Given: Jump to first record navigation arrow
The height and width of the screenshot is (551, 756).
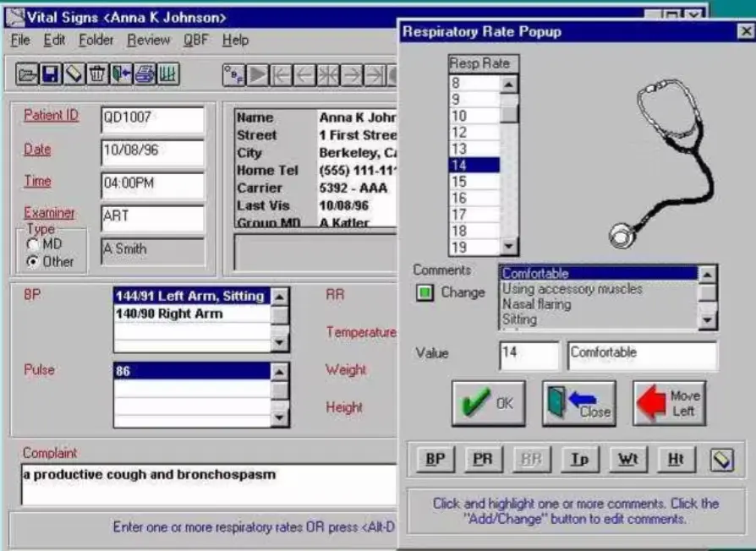Looking at the screenshot, I should (x=280, y=77).
